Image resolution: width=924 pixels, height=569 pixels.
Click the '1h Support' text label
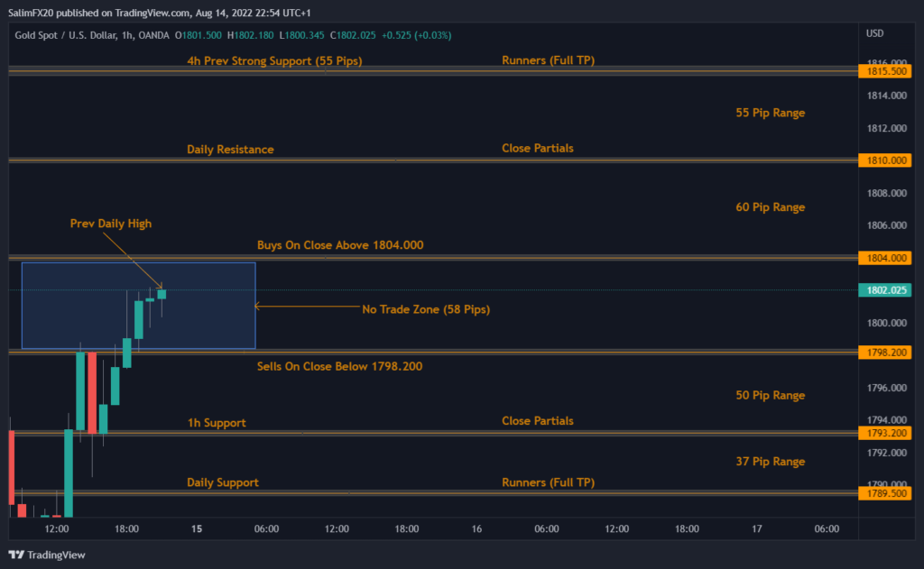[x=216, y=423]
